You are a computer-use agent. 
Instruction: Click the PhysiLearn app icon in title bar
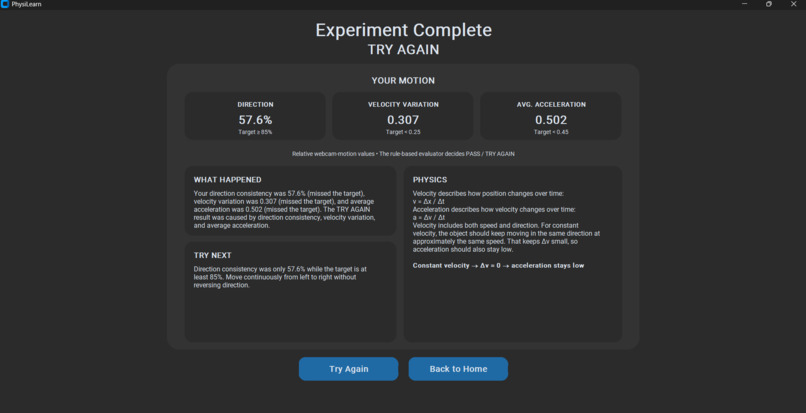(5, 4)
